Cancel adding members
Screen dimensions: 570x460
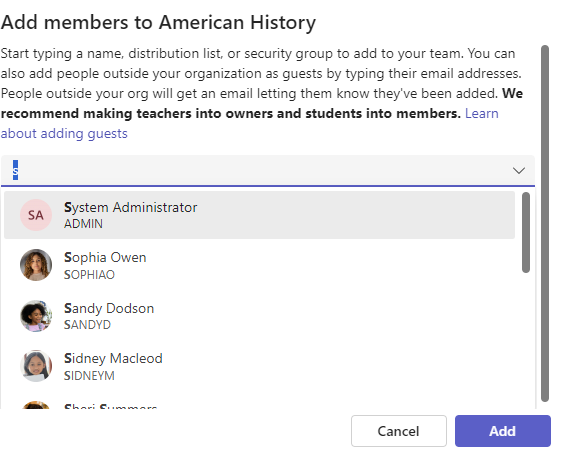[399, 431]
